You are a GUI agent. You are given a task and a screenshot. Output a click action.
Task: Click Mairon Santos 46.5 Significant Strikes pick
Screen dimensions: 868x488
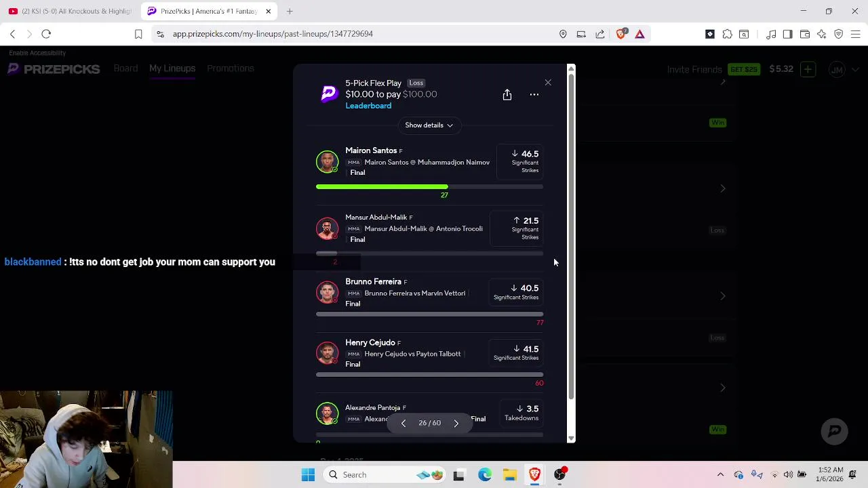[x=521, y=161]
